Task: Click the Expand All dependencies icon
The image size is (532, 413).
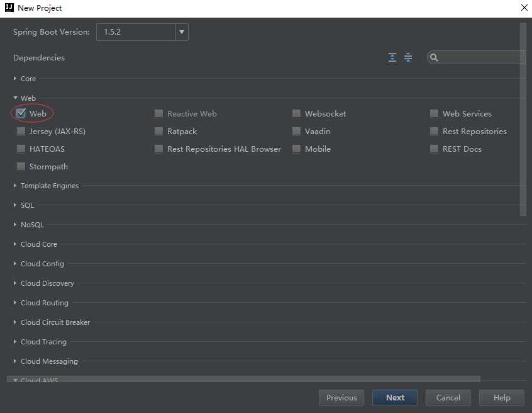Action: click(x=392, y=57)
